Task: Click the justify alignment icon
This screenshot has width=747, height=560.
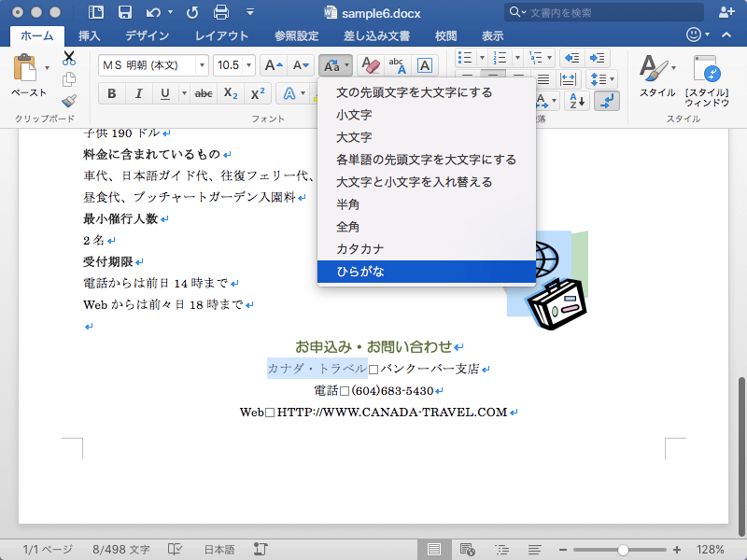Action: [543, 79]
